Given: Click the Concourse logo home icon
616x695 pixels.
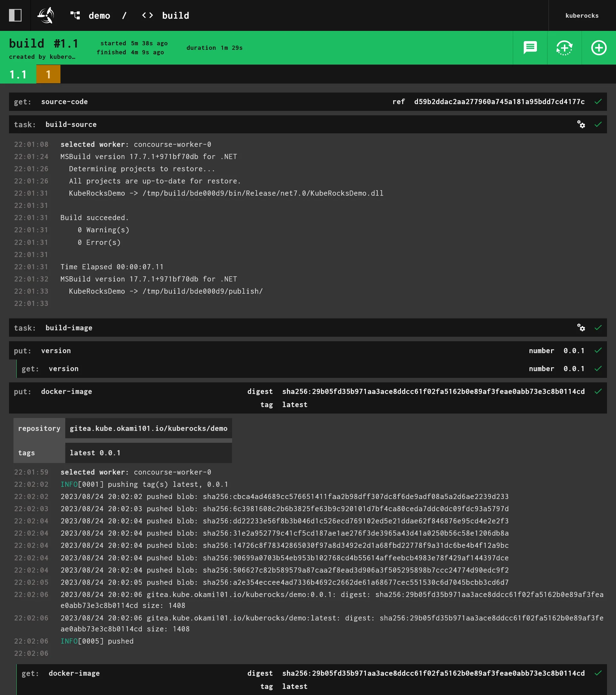Looking at the screenshot, I should 46,15.
